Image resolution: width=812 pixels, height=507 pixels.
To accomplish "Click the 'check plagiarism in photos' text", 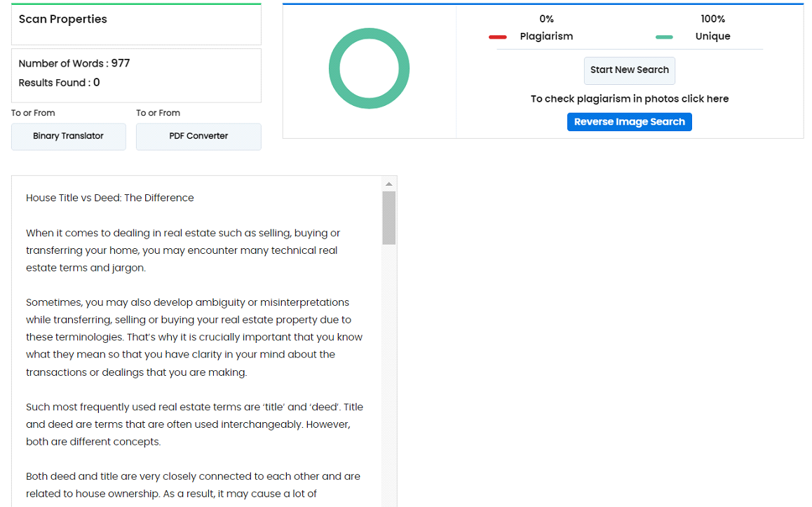I will (629, 99).
